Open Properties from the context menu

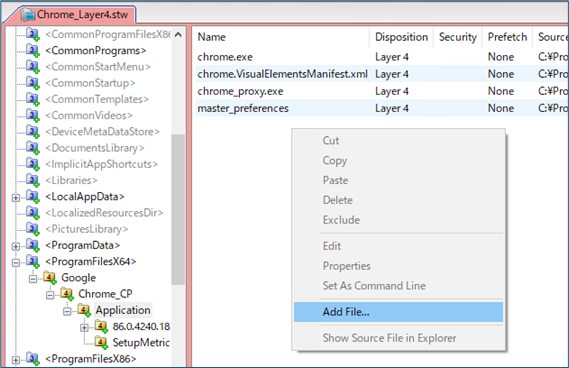(398, 266)
